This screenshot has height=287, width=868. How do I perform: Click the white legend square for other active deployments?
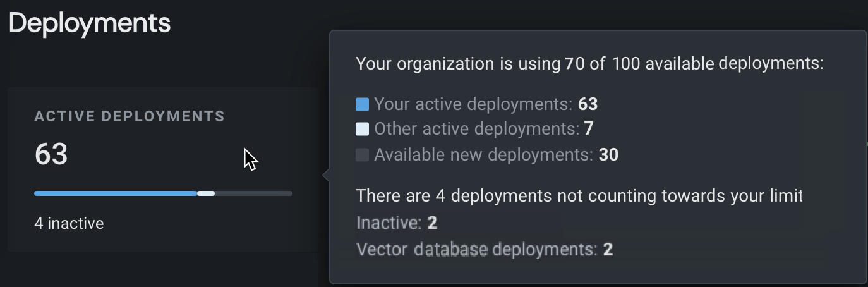[x=362, y=130]
